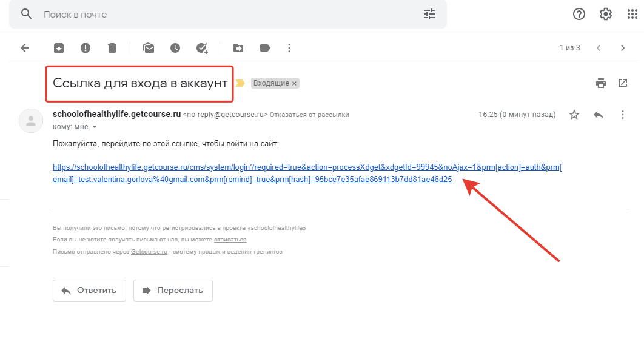The height and width of the screenshot is (347, 644).
Task: Click the yellow importance marker
Action: (x=240, y=83)
